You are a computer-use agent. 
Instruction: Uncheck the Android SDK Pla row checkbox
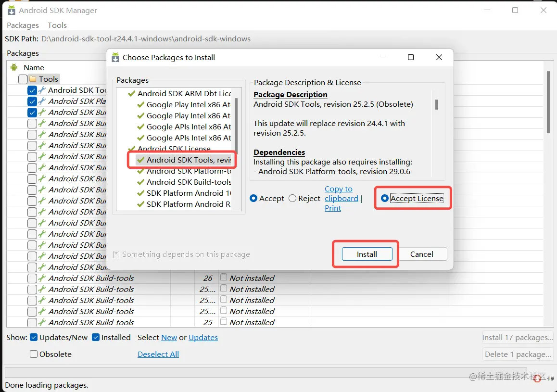(x=32, y=101)
